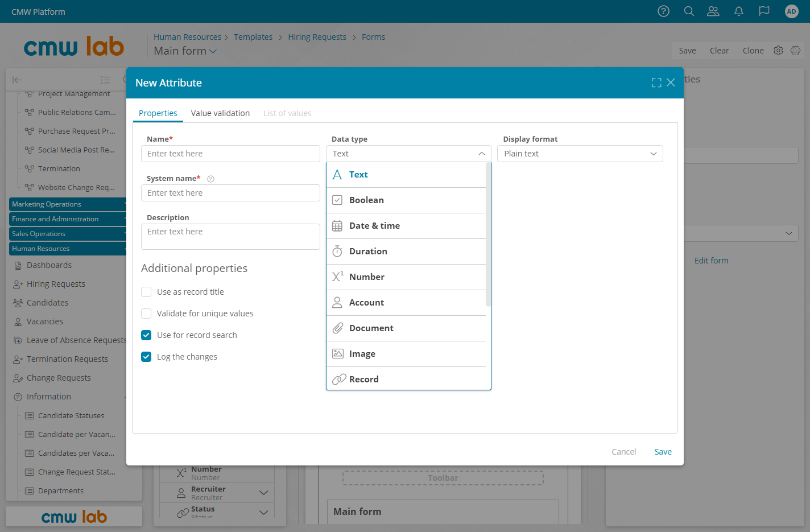810x532 pixels.
Task: Open the AD user avatar menu
Action: [x=791, y=11]
